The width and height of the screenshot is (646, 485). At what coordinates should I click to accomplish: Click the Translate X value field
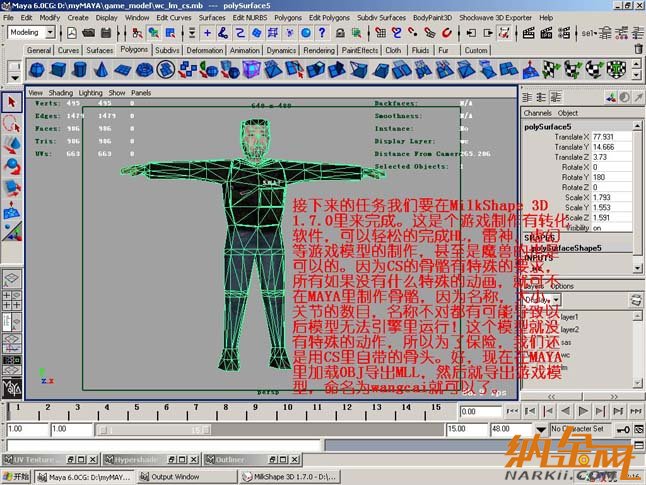(611, 137)
